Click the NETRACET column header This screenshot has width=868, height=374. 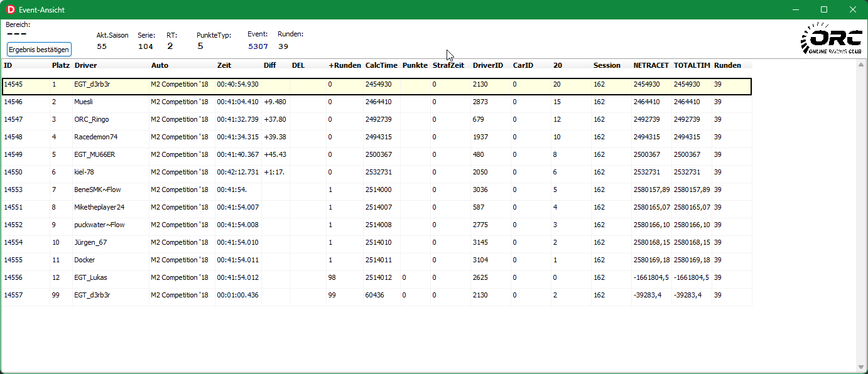[x=651, y=65]
